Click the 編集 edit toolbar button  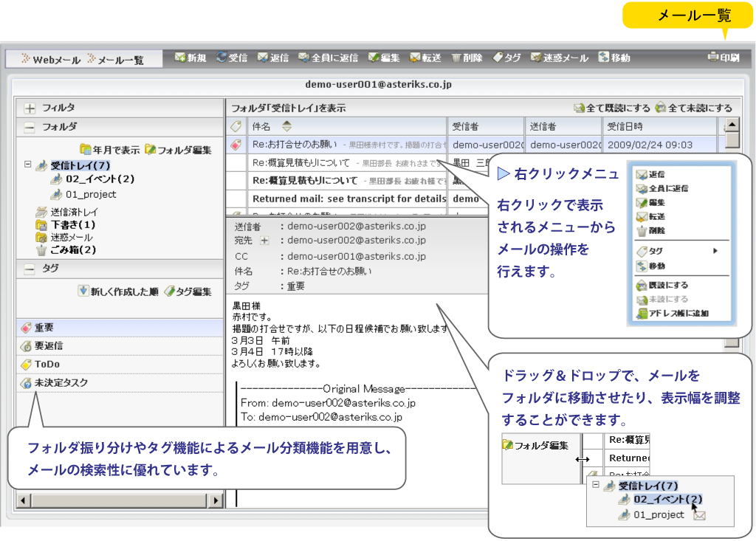tap(384, 58)
